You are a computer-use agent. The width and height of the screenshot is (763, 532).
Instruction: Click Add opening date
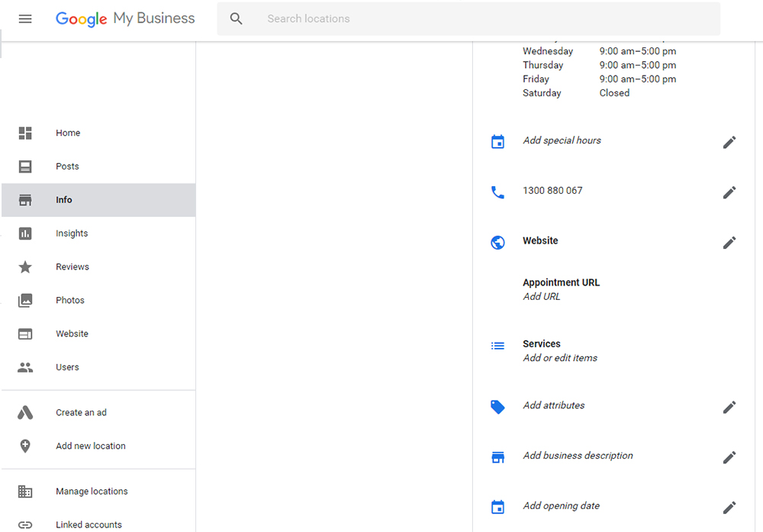click(562, 506)
